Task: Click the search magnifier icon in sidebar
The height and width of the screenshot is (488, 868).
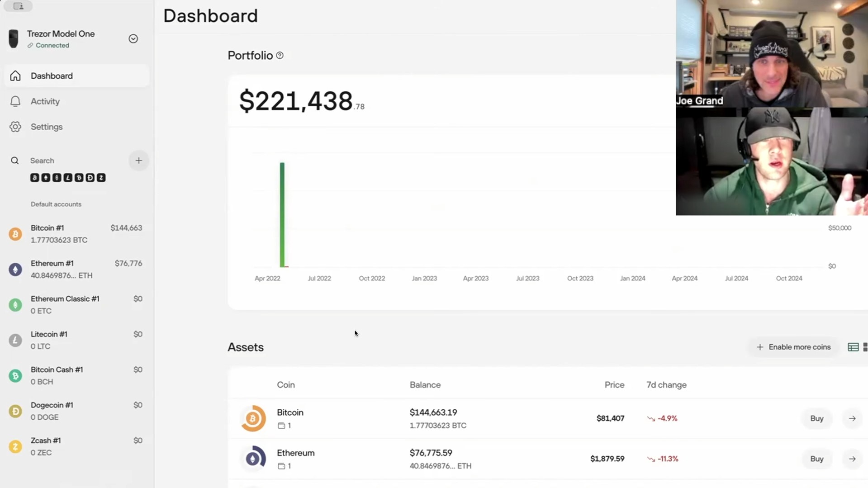Action: pyautogui.click(x=15, y=161)
